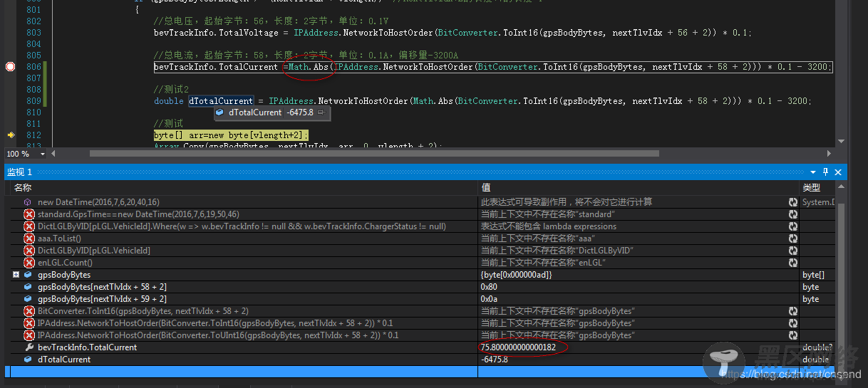The width and height of the screenshot is (868, 388).
Task: Select the dTotalCurrent watch row name
Action: tap(63, 360)
